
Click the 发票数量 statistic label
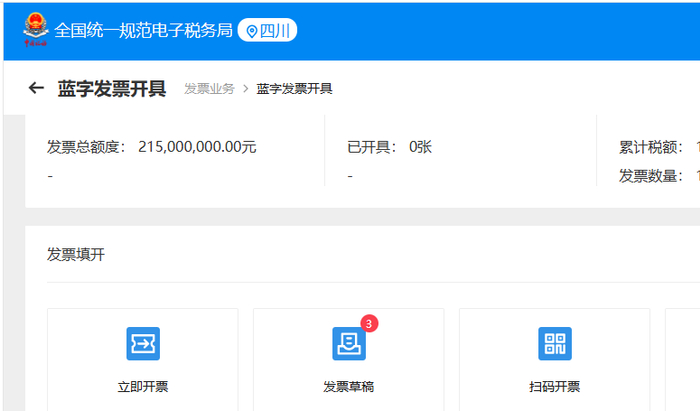coord(651,176)
